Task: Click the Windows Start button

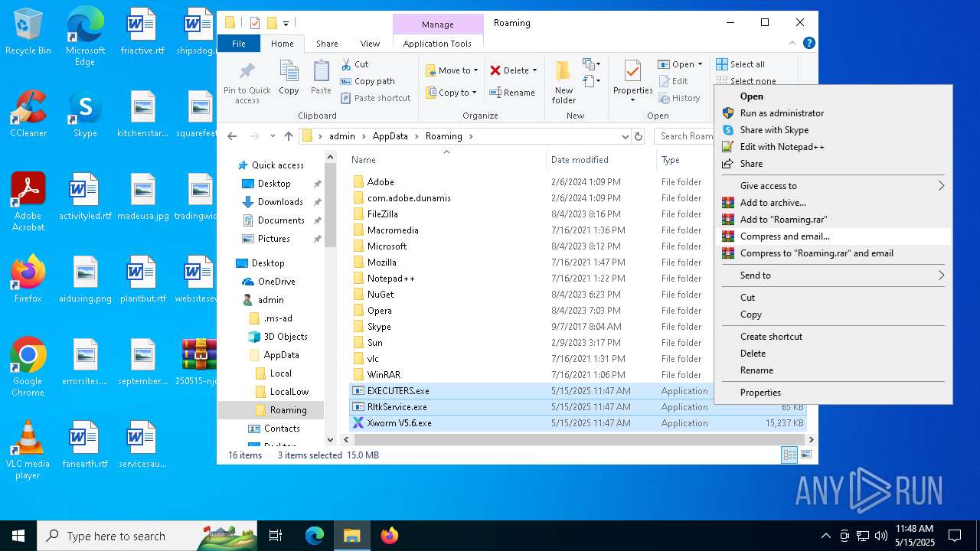Action: click(x=18, y=536)
